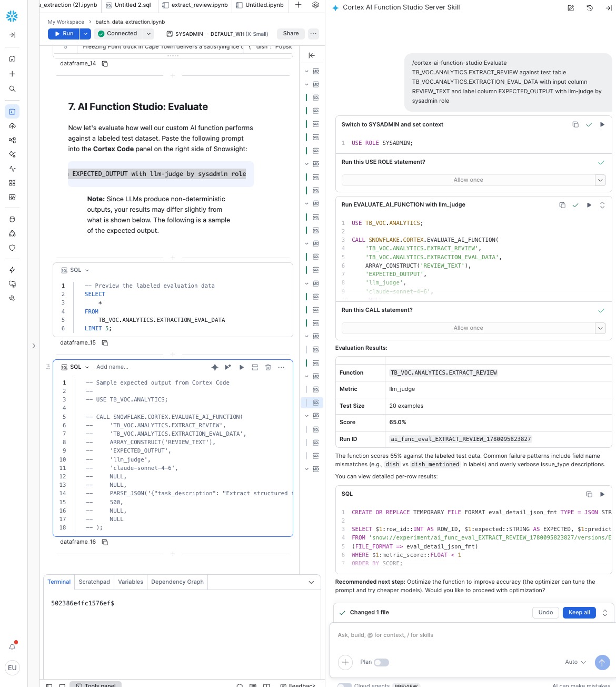Viewport: 616px width, 687px height.
Task: Select the highlighted Projects icon in the sidebar
Action: click(x=12, y=111)
